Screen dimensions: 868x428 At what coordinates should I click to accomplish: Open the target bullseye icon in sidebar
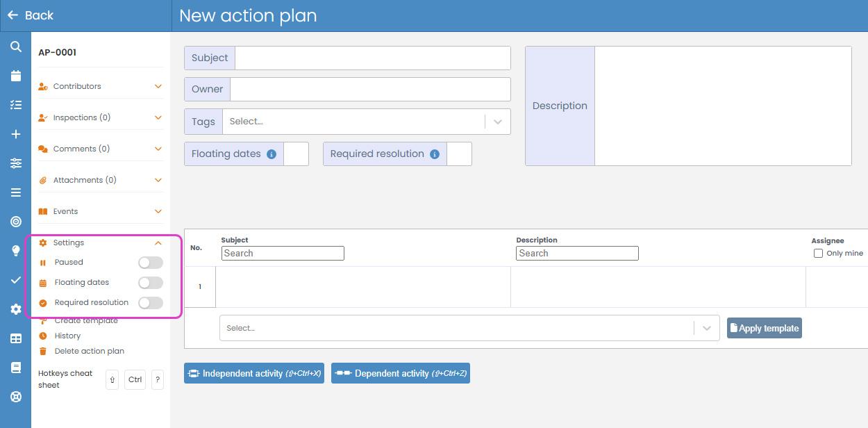(x=15, y=222)
